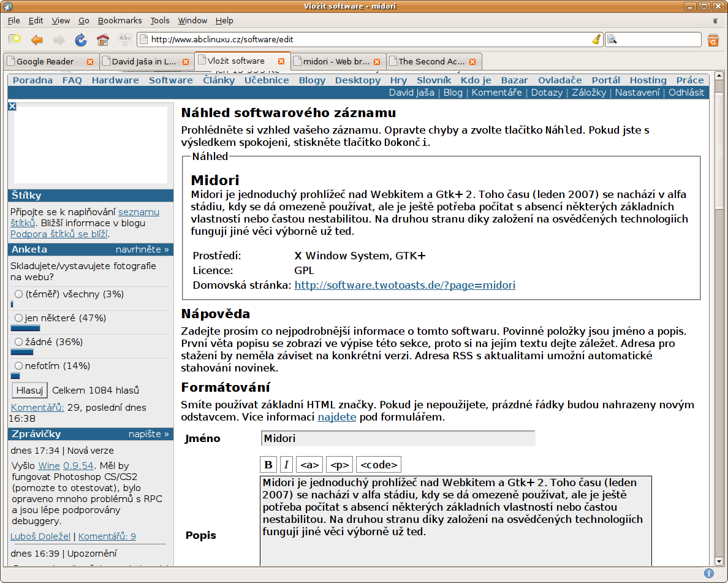728x583 pixels.
Task: Click the Jméno text field
Action: (x=398, y=438)
